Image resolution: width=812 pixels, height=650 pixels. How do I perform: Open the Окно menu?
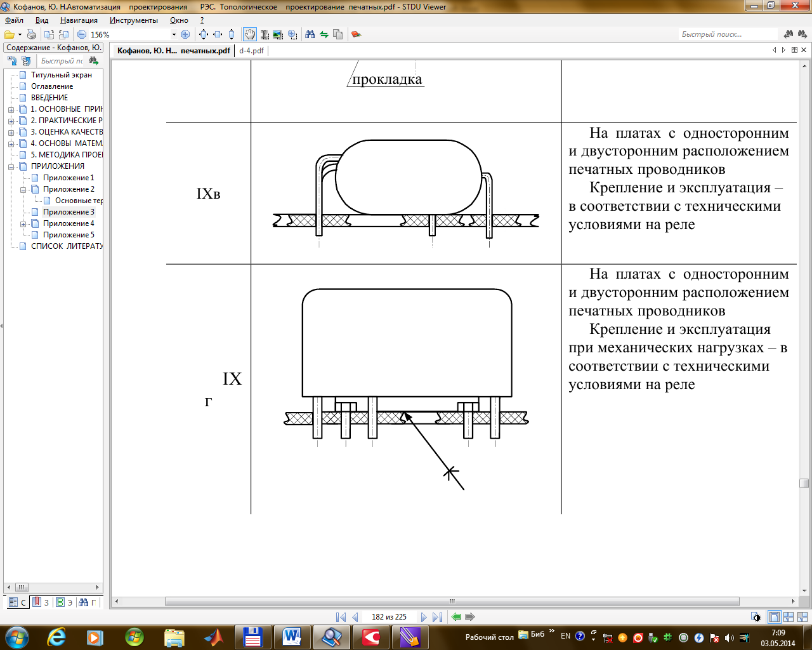point(179,20)
